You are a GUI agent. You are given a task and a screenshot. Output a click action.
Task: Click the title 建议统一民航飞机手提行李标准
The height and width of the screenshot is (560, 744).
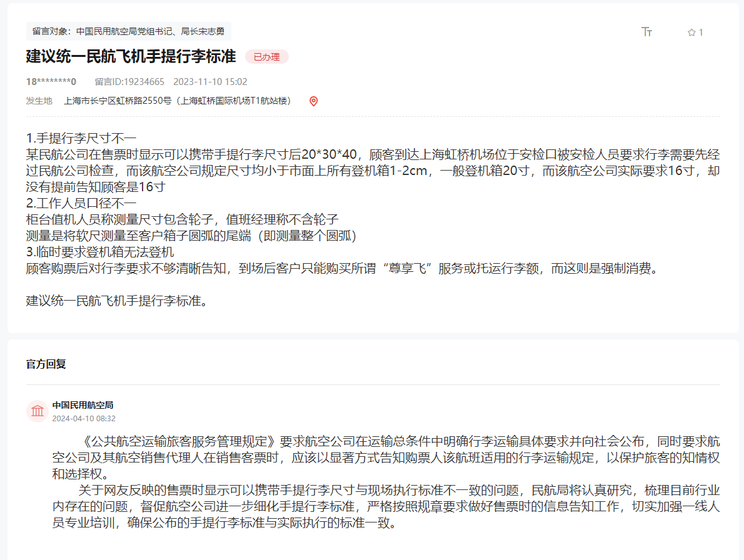(131, 56)
